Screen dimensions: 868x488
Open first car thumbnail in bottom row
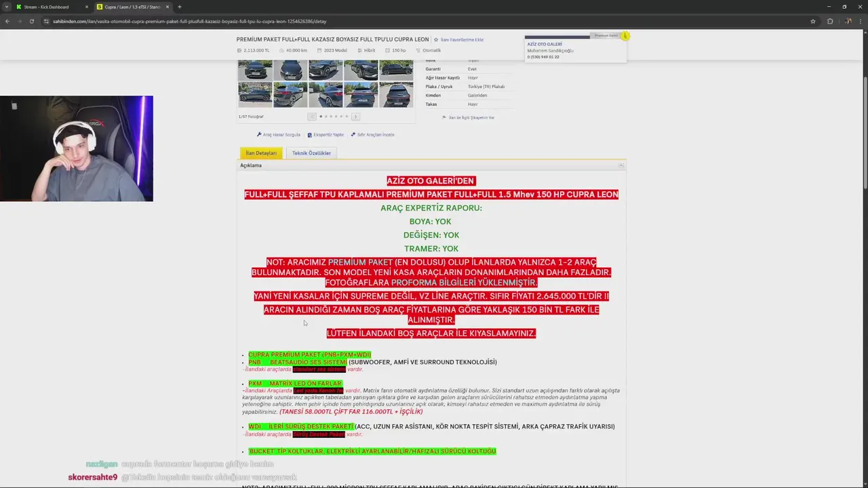[255, 95]
